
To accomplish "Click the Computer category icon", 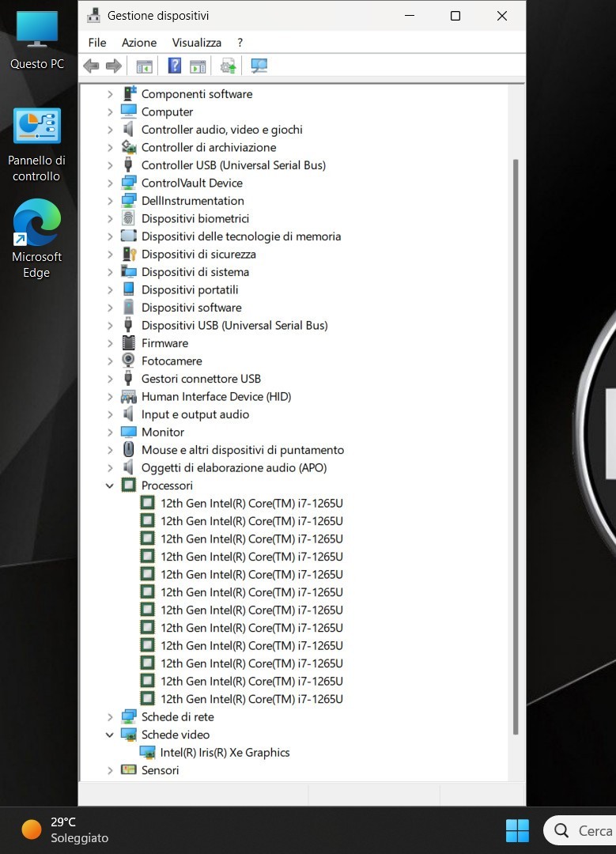I will 129,111.
